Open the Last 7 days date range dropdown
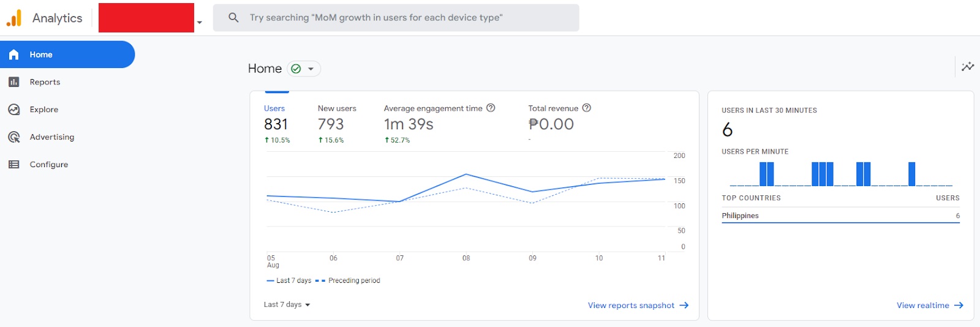The height and width of the screenshot is (327, 980). pos(287,304)
